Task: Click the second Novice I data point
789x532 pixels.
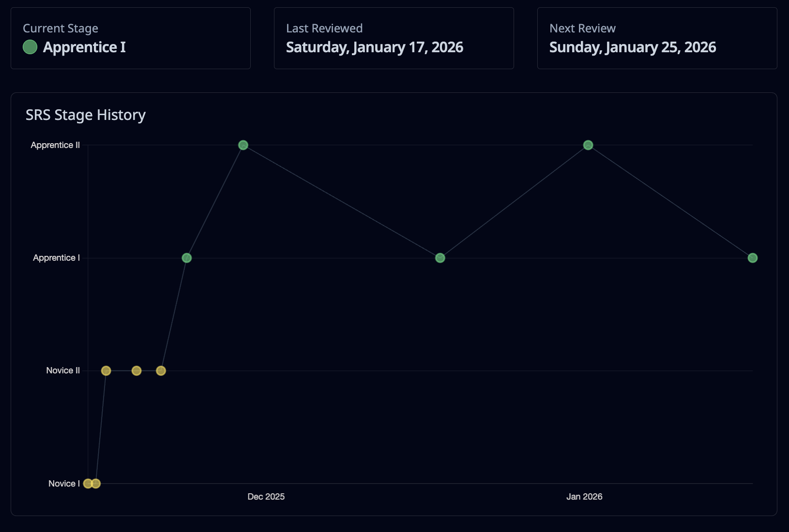Action: point(96,483)
